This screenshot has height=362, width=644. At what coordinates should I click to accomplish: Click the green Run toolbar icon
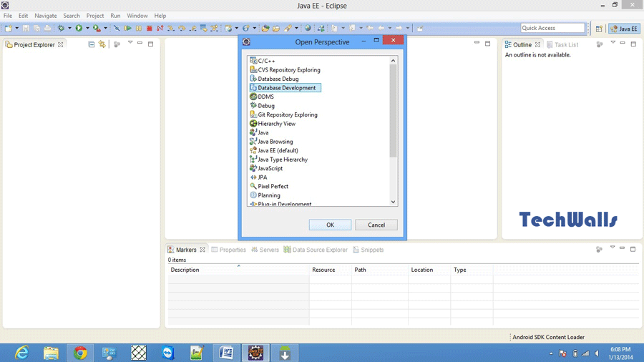[79, 29]
